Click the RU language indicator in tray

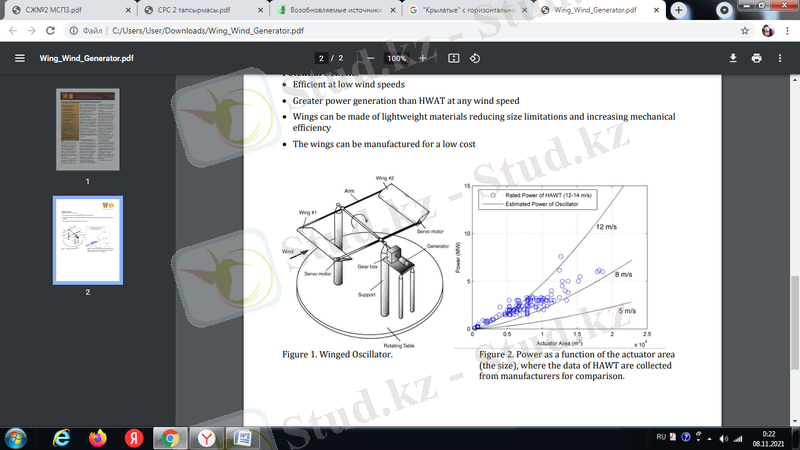point(661,438)
